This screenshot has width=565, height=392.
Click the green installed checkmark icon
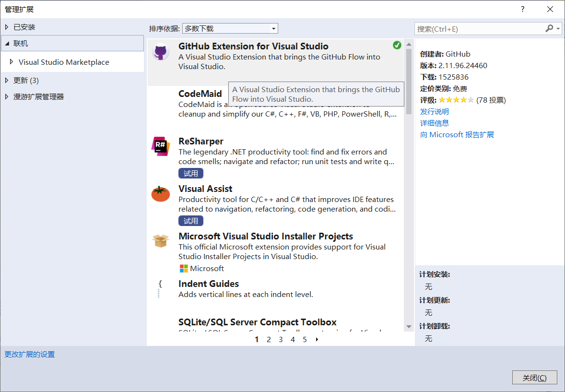pyautogui.click(x=397, y=45)
